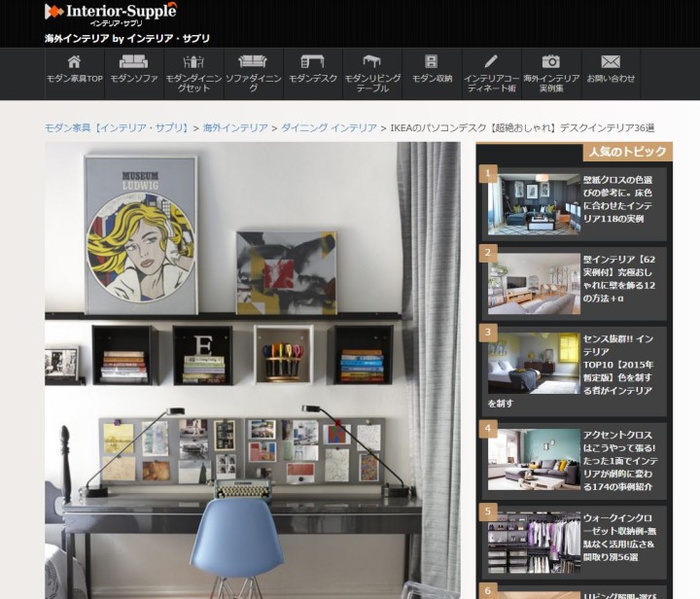Click the house icon for モダン家具TOP
This screenshot has width=700, height=599.
(74, 61)
